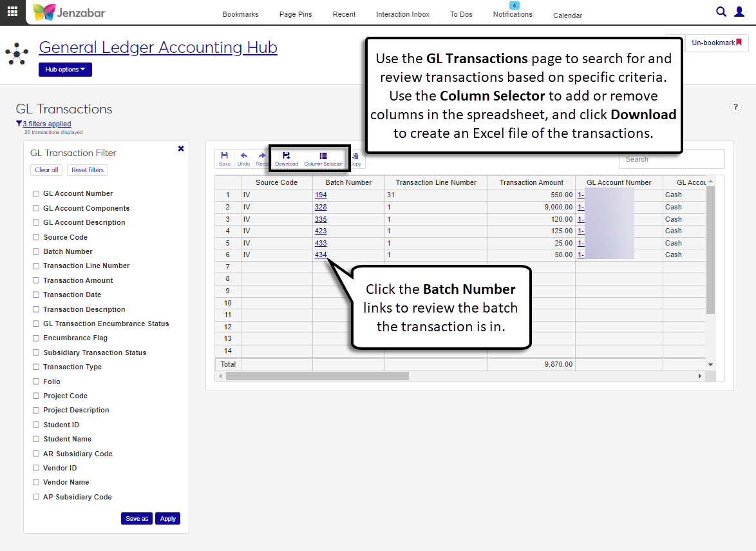Image resolution: width=756 pixels, height=551 pixels.
Task: Check the Transaction Amount filter
Action: coord(35,280)
